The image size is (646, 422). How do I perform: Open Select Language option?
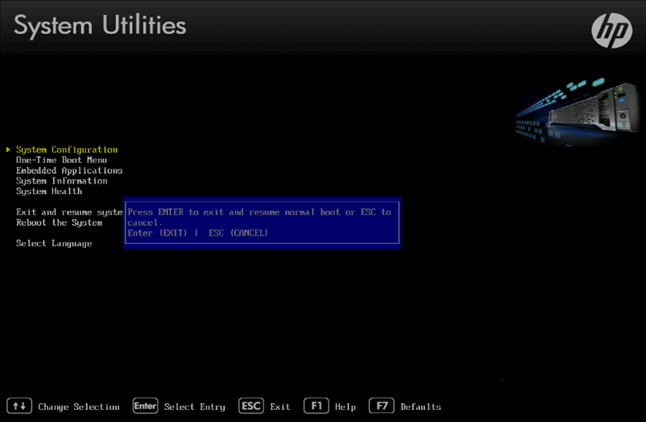coord(54,244)
